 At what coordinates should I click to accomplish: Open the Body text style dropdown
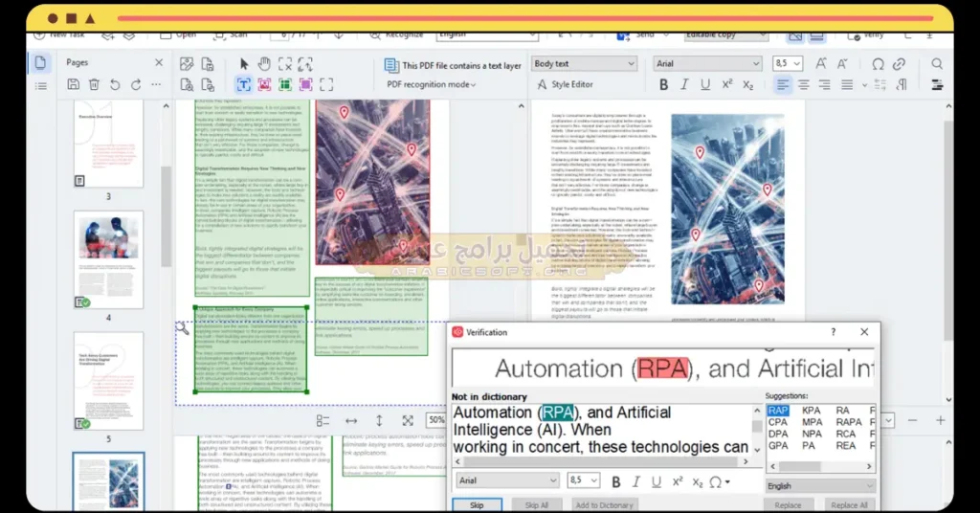pos(584,64)
